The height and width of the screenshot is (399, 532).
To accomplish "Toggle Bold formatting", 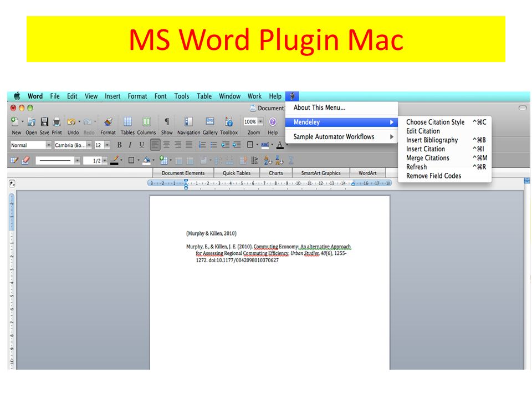I will pos(120,145).
